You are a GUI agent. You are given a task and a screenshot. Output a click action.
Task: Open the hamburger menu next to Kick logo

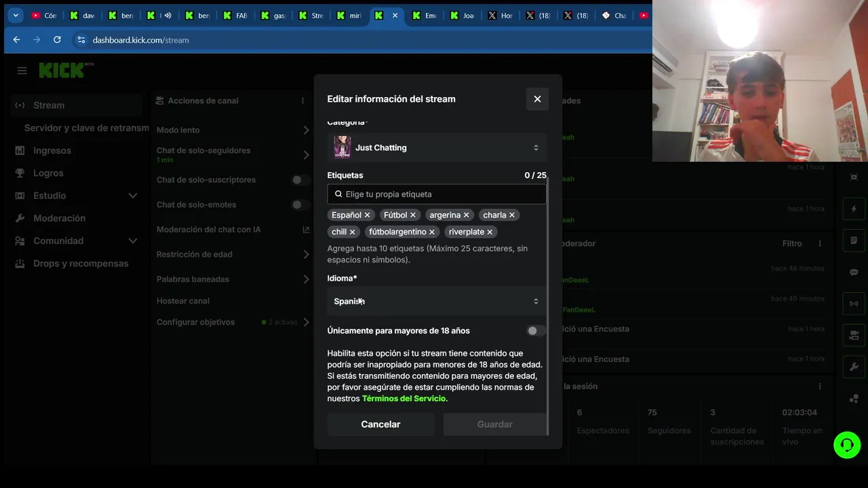click(22, 70)
